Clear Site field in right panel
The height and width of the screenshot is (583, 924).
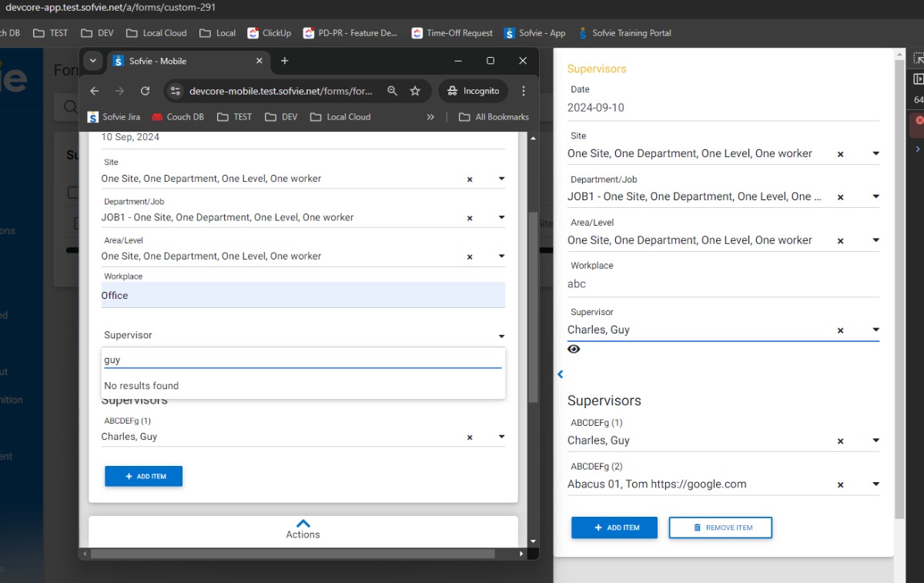[x=840, y=155]
